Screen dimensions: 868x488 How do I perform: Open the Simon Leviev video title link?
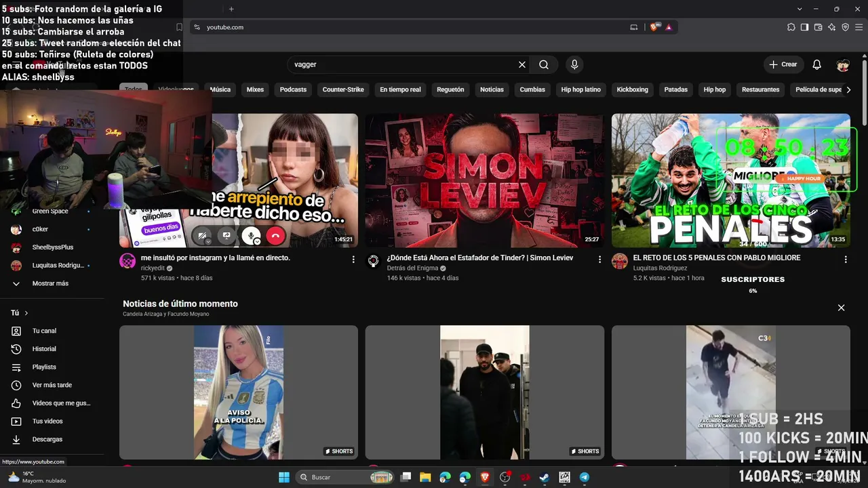(x=480, y=258)
